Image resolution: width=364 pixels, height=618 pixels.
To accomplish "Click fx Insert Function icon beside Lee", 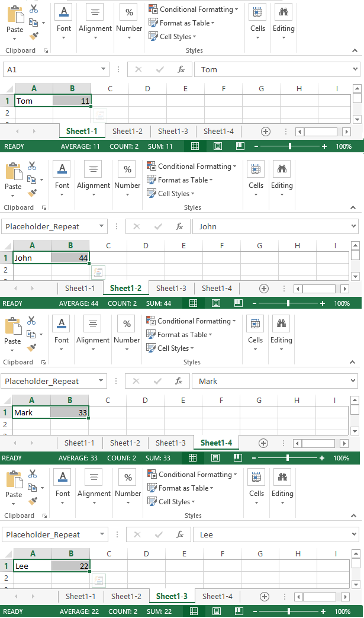I will coord(180,535).
